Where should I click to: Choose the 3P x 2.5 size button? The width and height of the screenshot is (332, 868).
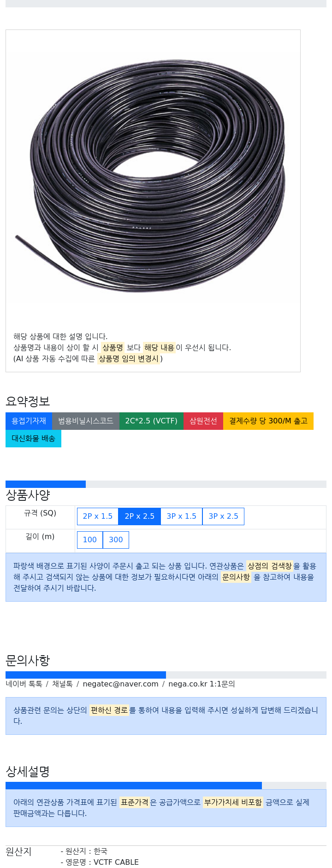(x=224, y=516)
